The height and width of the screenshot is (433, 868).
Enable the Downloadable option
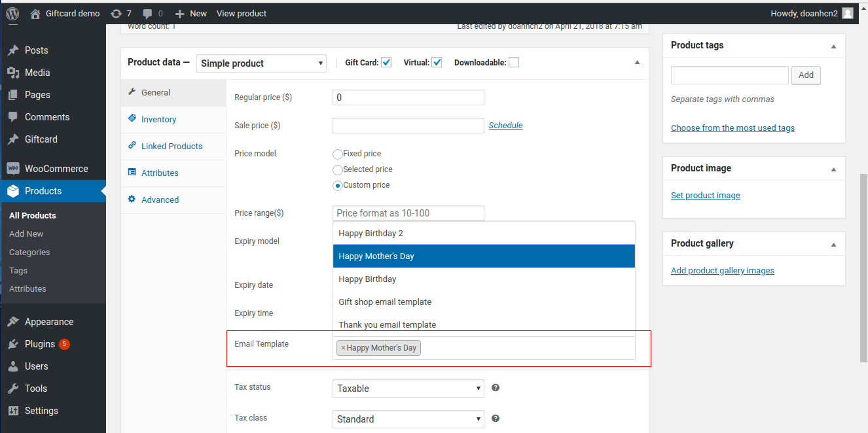(x=514, y=61)
